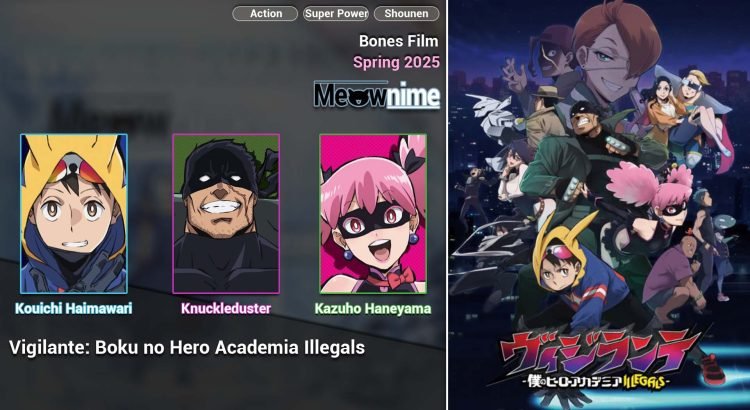Viewport: 750px width, 410px height.
Task: Click the Action genre tag
Action: coord(265,13)
